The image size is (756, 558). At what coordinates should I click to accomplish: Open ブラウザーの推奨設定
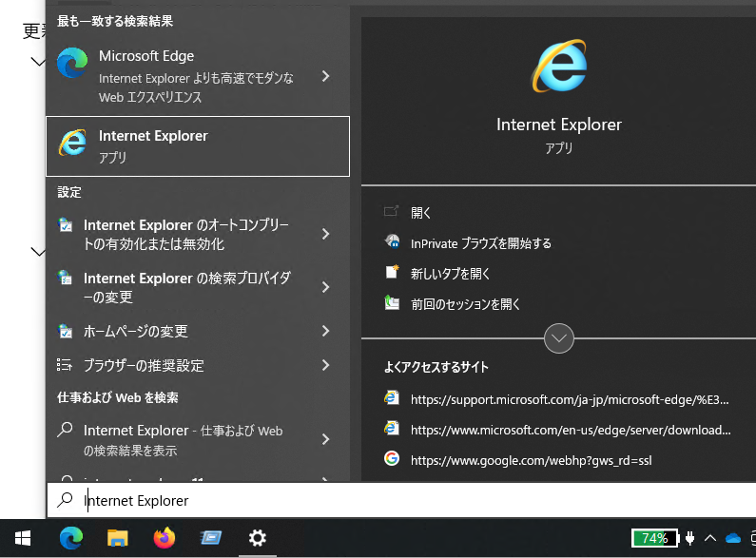coord(144,365)
